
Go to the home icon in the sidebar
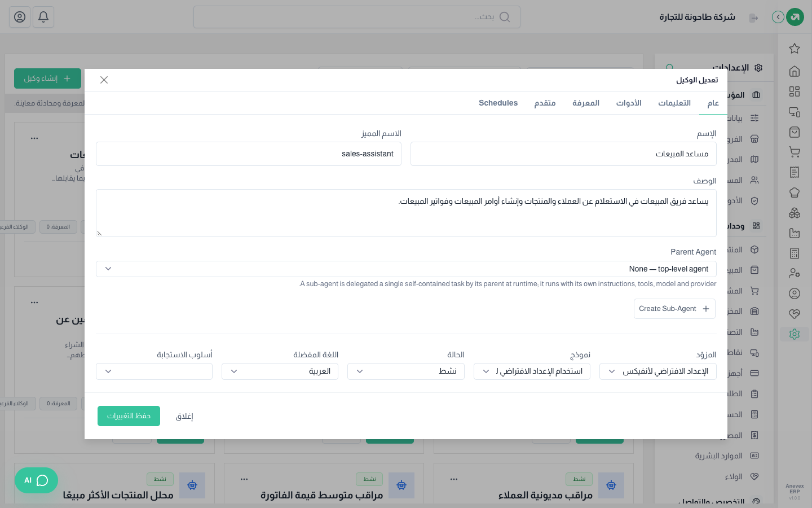[795, 71]
